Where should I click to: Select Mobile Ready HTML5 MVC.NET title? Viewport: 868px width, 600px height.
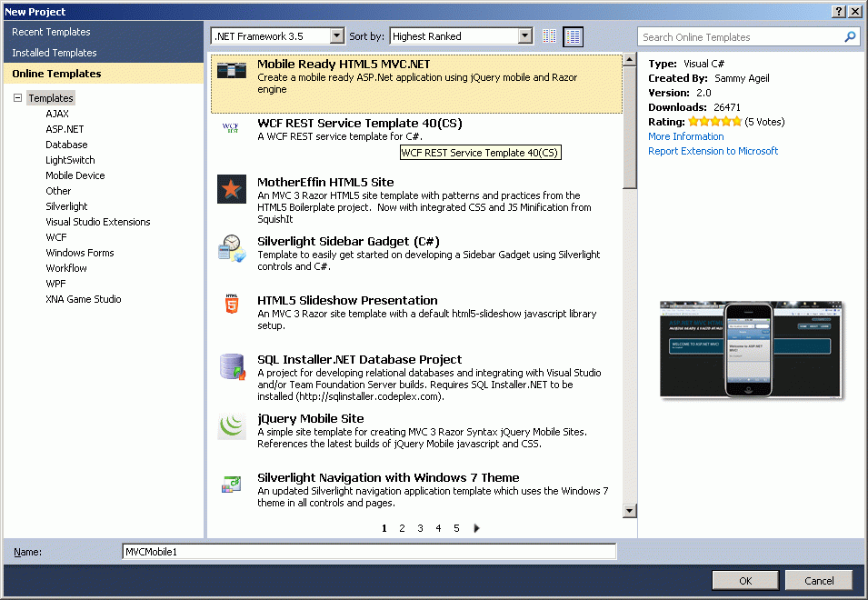pos(344,65)
